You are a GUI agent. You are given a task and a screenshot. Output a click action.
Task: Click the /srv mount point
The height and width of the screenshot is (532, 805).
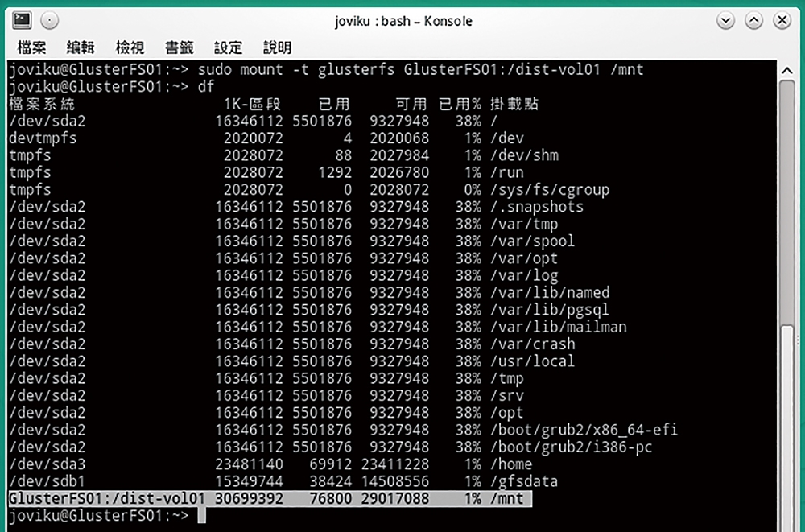pyautogui.click(x=507, y=395)
